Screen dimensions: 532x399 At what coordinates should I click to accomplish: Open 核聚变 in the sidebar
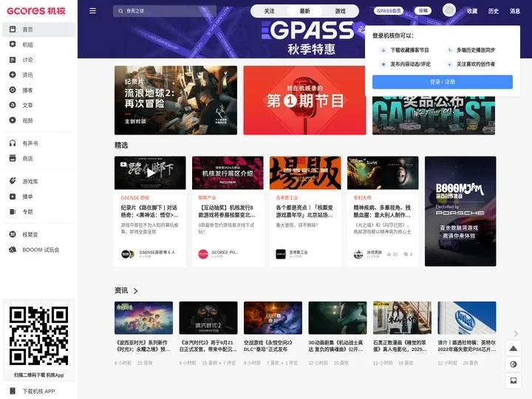[38, 234]
